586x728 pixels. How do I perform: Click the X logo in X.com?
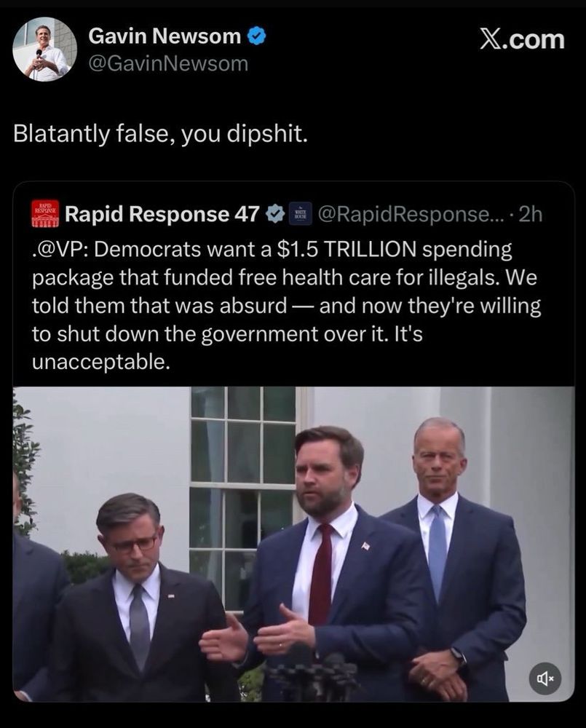pos(491,39)
